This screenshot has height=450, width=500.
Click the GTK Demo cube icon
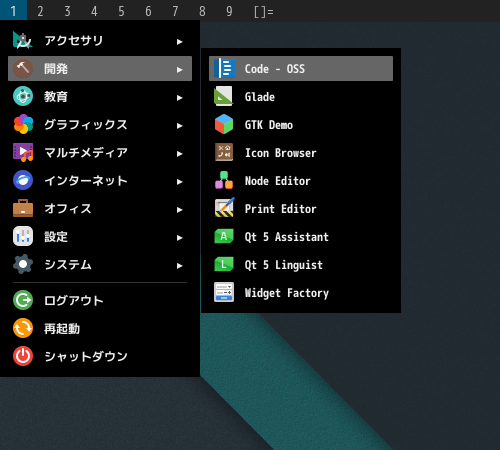click(224, 124)
